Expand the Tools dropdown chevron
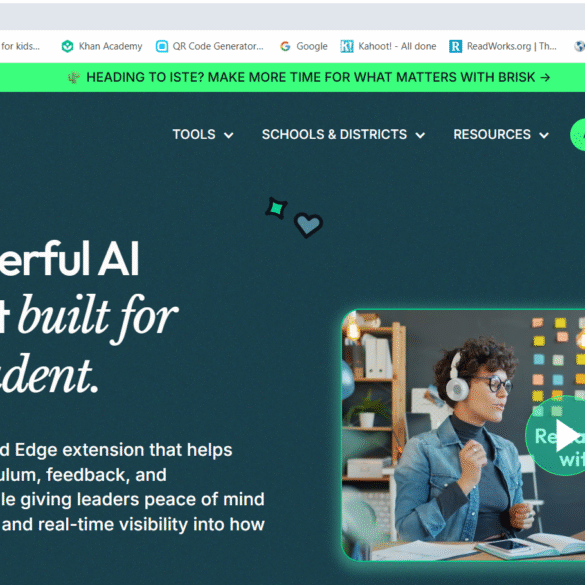 point(229,135)
